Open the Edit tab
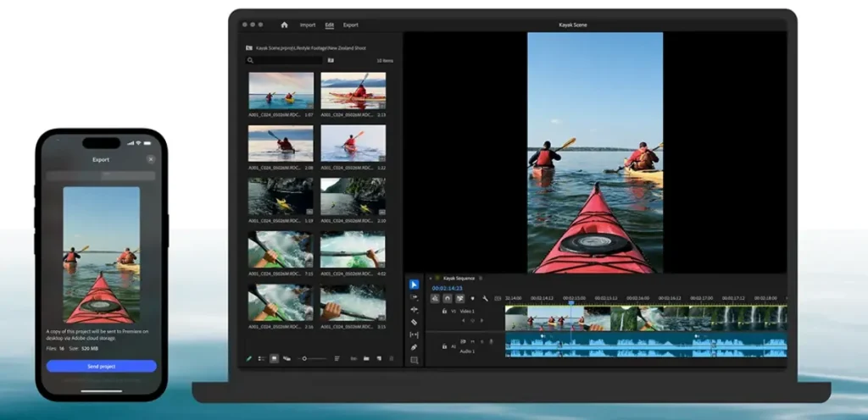The image size is (868, 420). (x=330, y=25)
